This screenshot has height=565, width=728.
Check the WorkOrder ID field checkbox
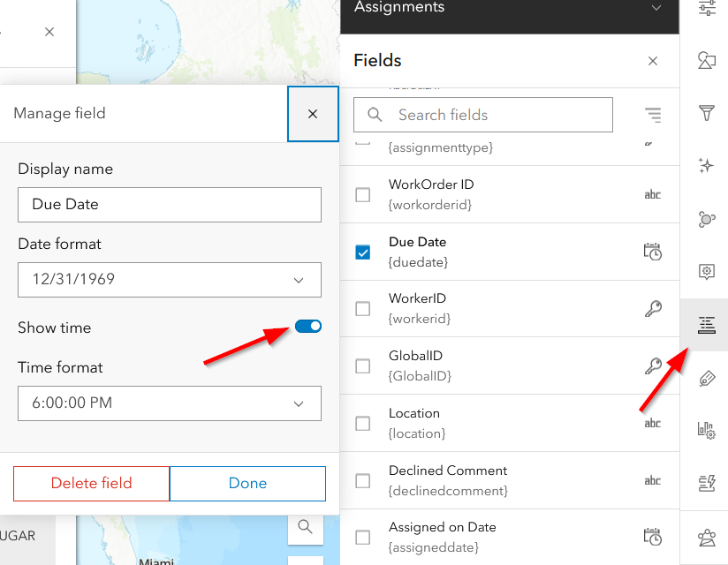click(x=362, y=194)
